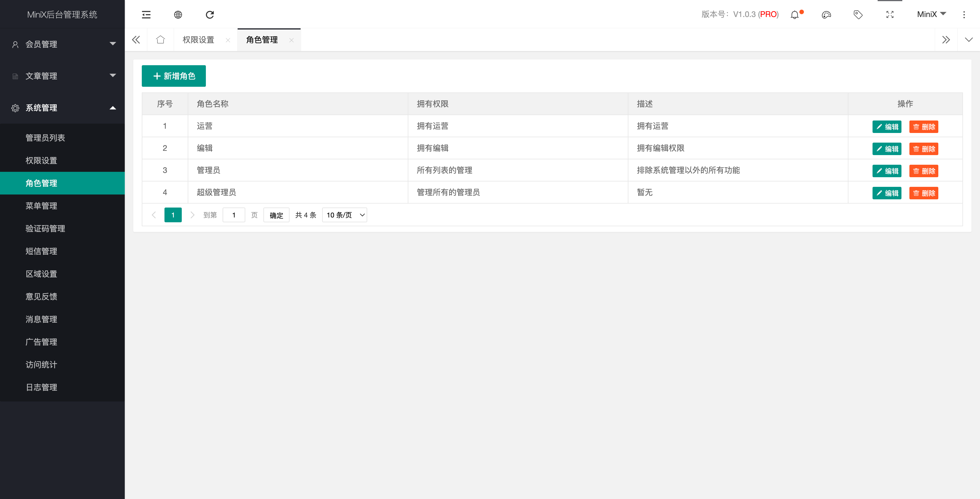
Task: Click the tag label icon in the header
Action: [858, 15]
